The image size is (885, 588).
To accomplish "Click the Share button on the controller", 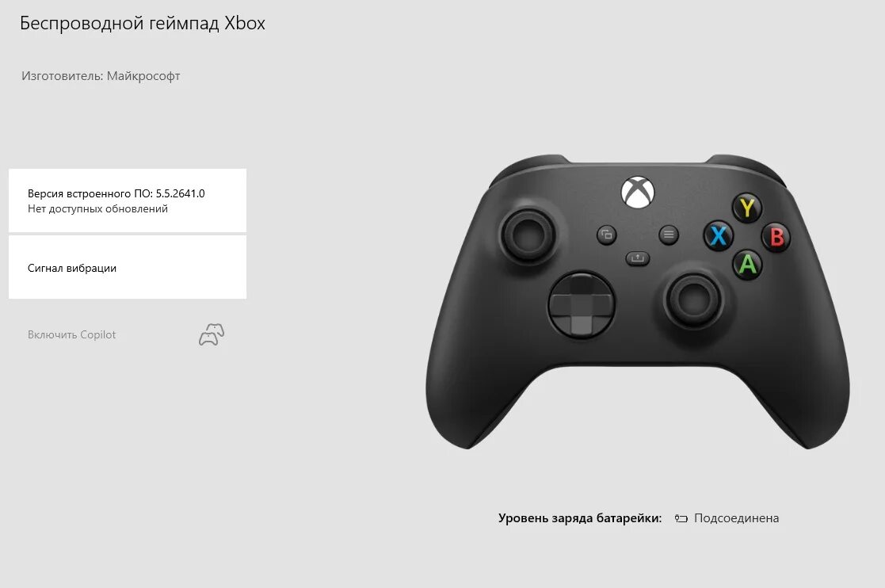I will coord(638,258).
